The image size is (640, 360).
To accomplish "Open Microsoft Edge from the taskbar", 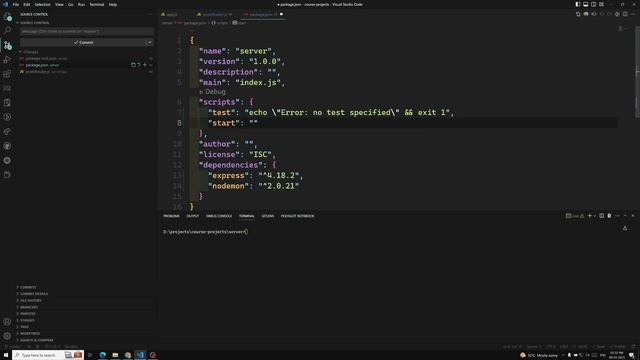I will 102,355.
